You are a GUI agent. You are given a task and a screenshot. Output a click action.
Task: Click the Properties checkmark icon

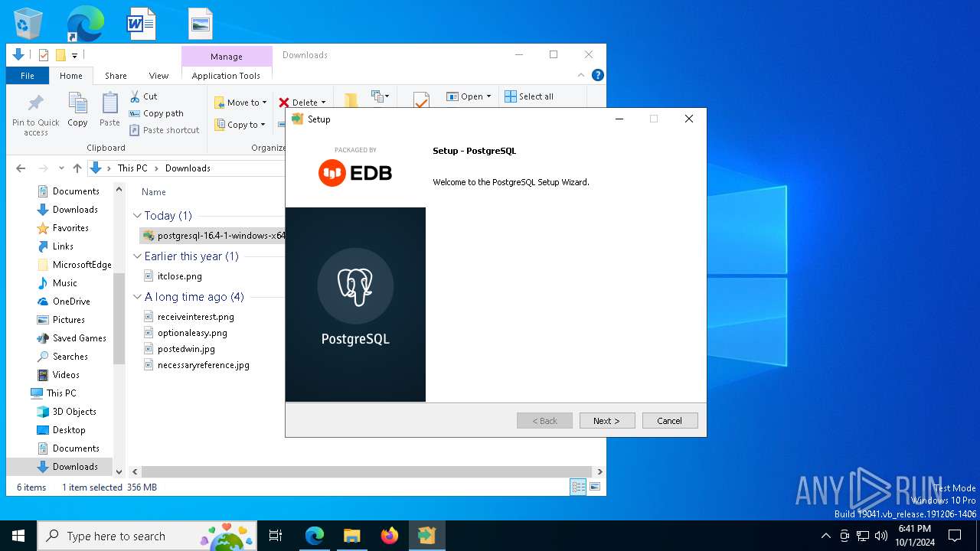click(x=420, y=100)
